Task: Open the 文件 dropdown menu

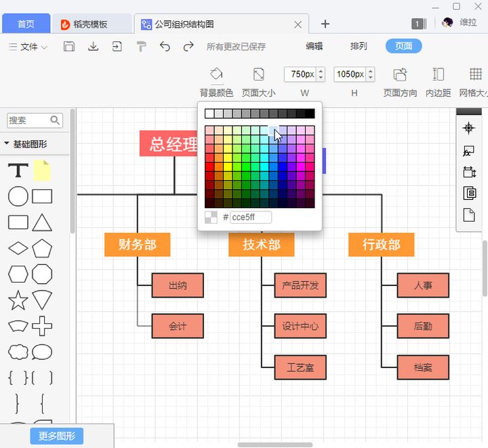Action: 28,47
